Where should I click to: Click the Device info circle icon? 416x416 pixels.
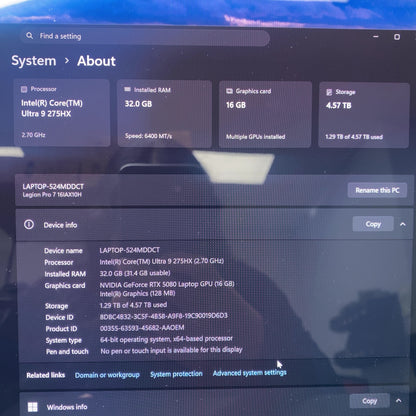pos(29,225)
